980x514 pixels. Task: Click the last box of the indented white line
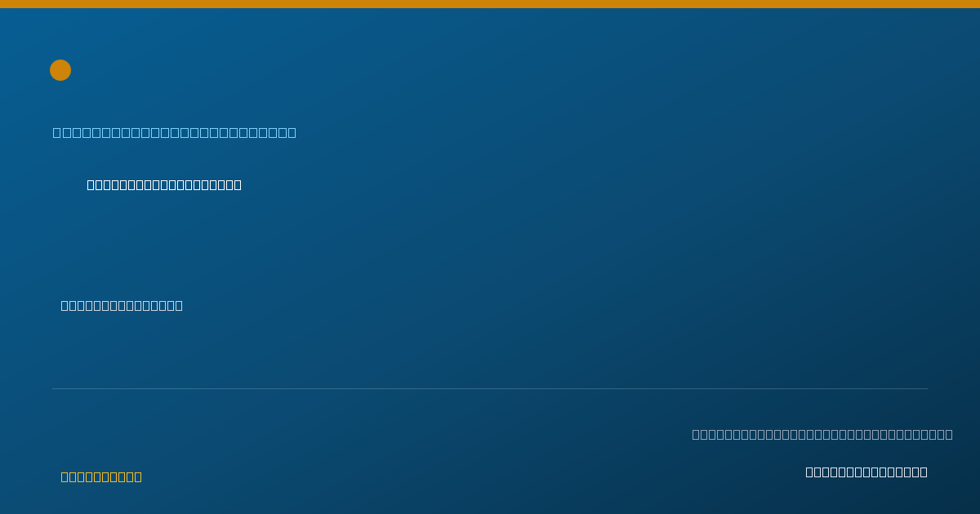[238, 184]
